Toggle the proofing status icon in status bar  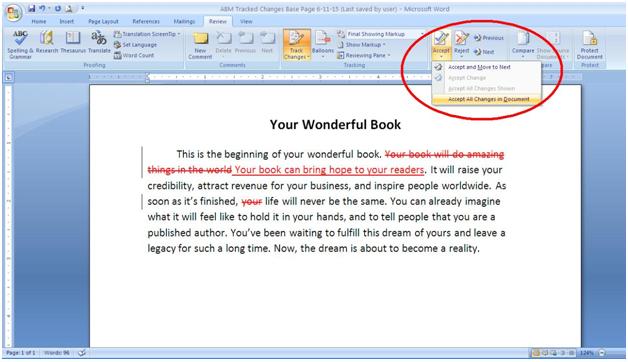point(82,353)
